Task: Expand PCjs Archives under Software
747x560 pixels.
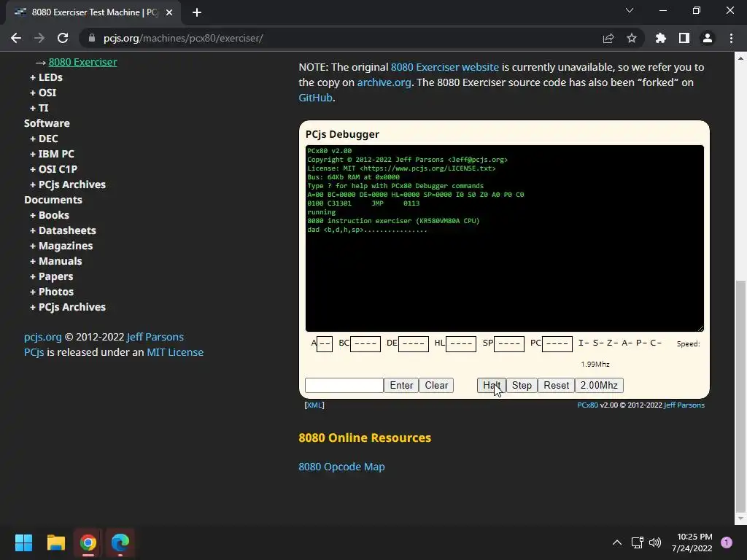Action: tap(68, 184)
